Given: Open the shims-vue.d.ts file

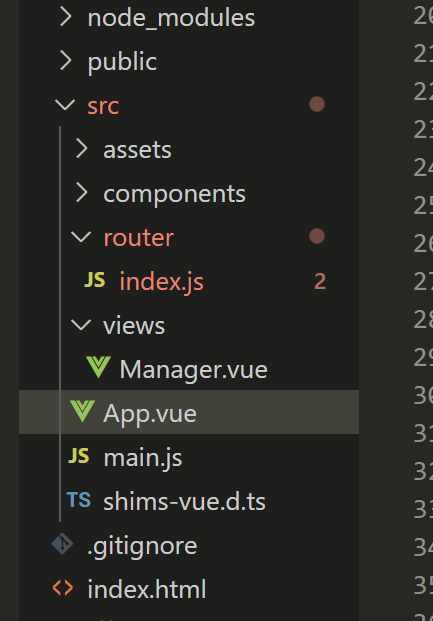Looking at the screenshot, I should (x=184, y=502).
